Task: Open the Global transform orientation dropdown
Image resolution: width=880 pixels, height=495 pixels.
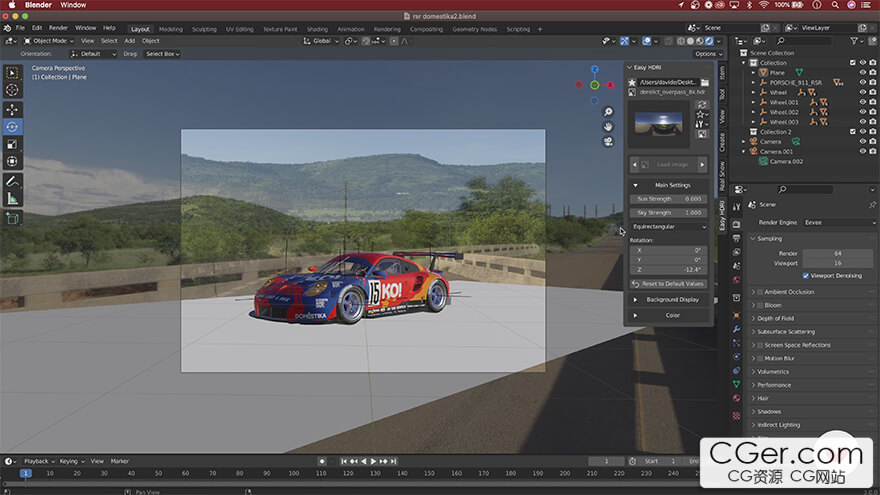Action: pos(321,41)
